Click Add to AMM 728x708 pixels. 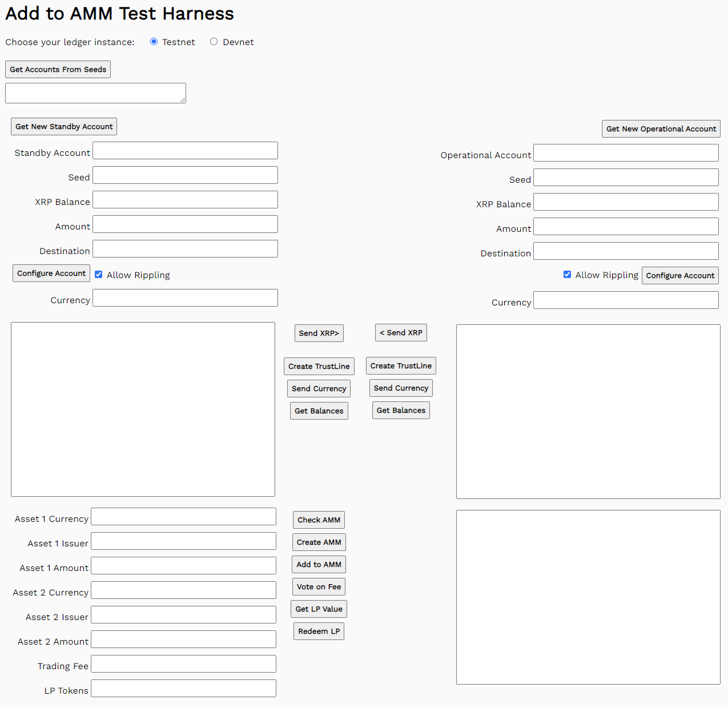pos(319,564)
